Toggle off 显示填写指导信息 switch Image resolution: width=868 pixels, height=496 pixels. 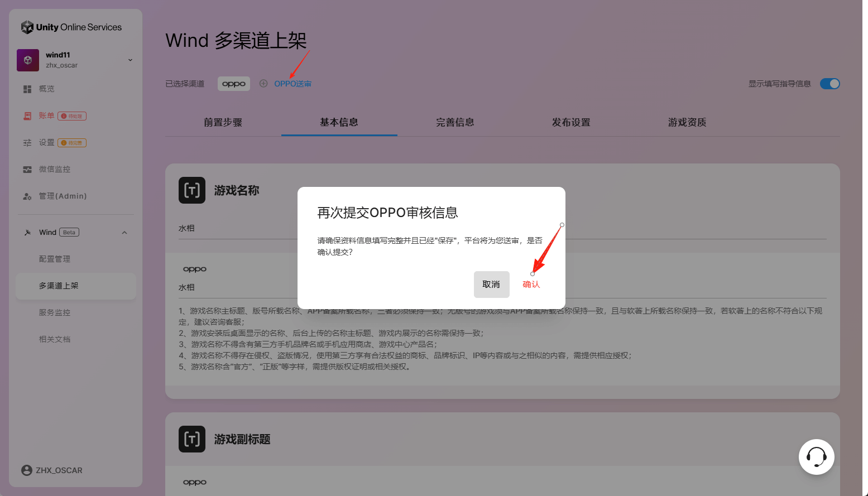(x=829, y=84)
